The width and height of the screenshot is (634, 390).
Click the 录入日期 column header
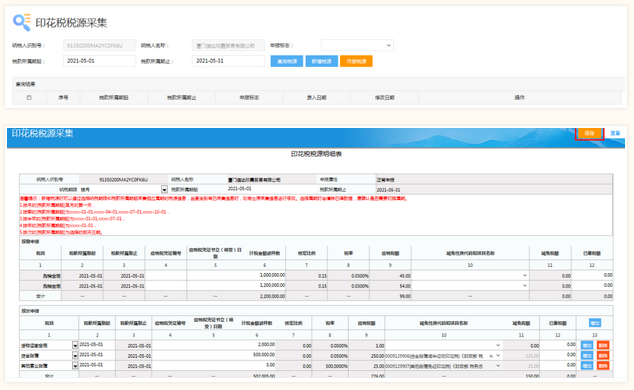click(x=317, y=97)
